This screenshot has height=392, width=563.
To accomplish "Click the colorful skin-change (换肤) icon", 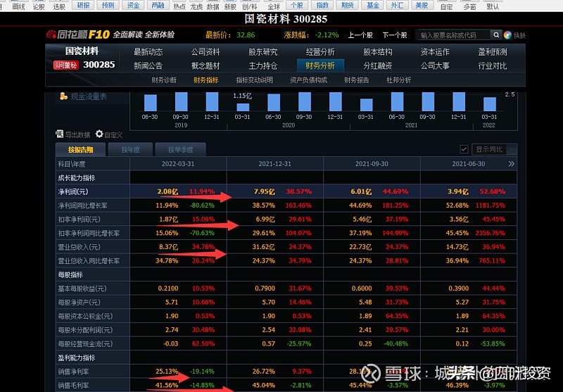I will 507,34.
